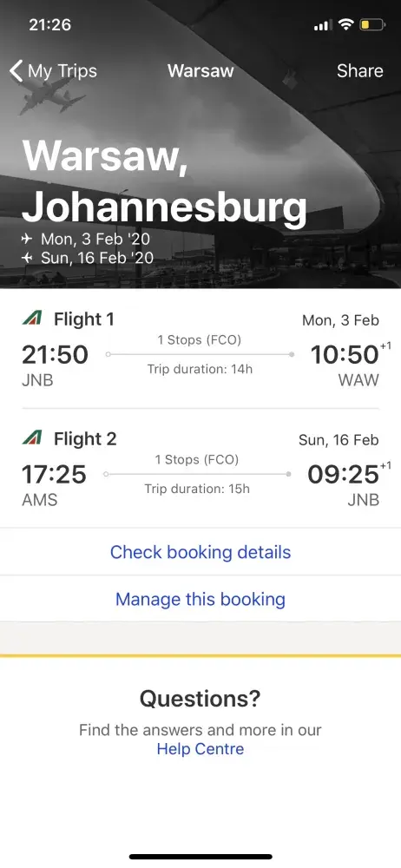Tap the 09:25 JNB arrival time
Image resolution: width=401 pixels, height=868 pixels.
tap(344, 475)
